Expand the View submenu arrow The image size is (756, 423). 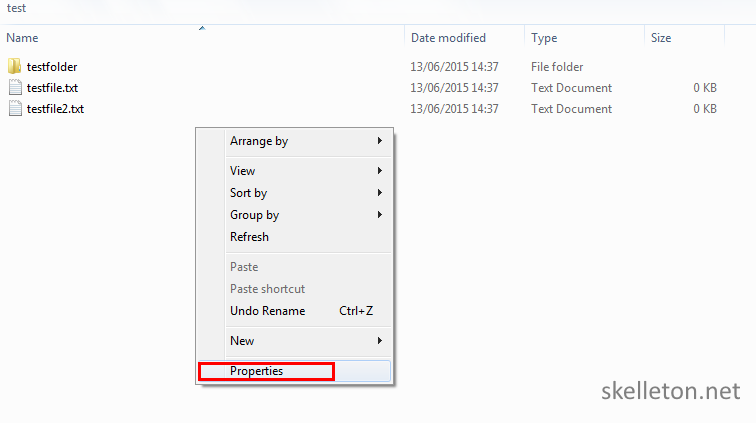pos(380,170)
